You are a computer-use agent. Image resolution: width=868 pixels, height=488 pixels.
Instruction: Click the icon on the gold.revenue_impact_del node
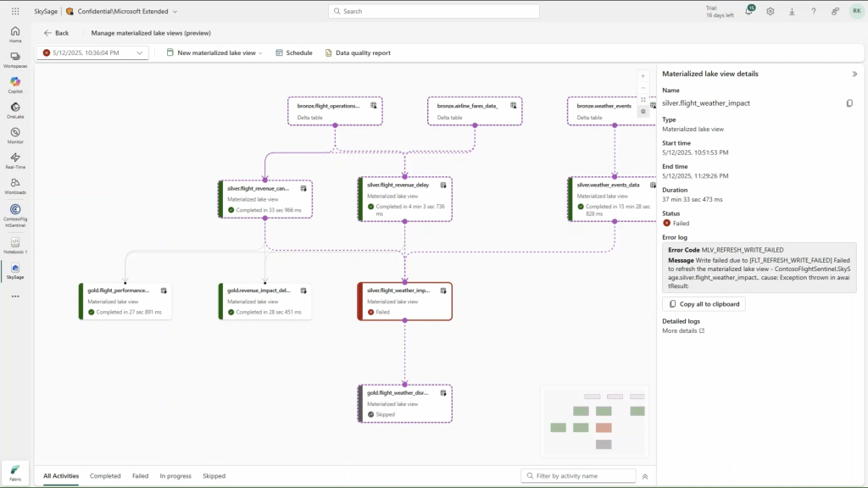(x=303, y=291)
